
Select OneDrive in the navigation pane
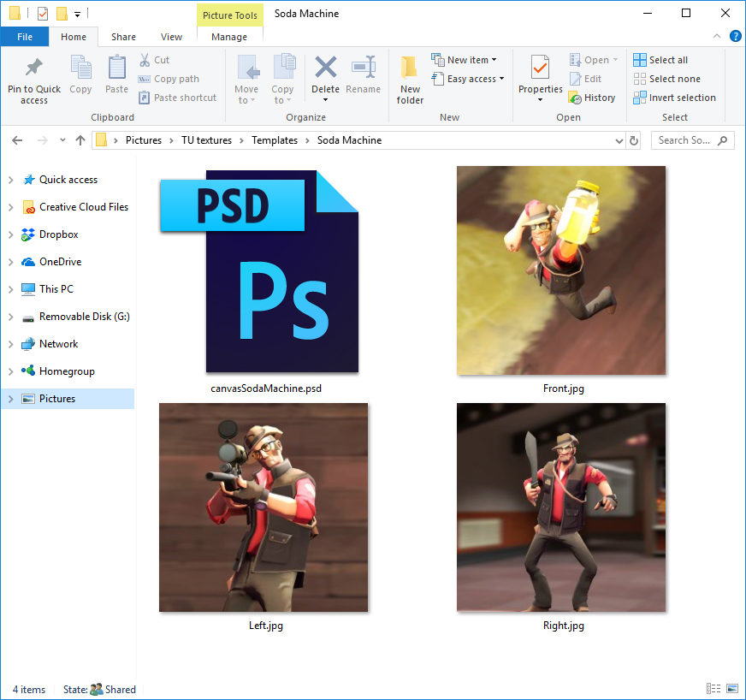[61, 262]
